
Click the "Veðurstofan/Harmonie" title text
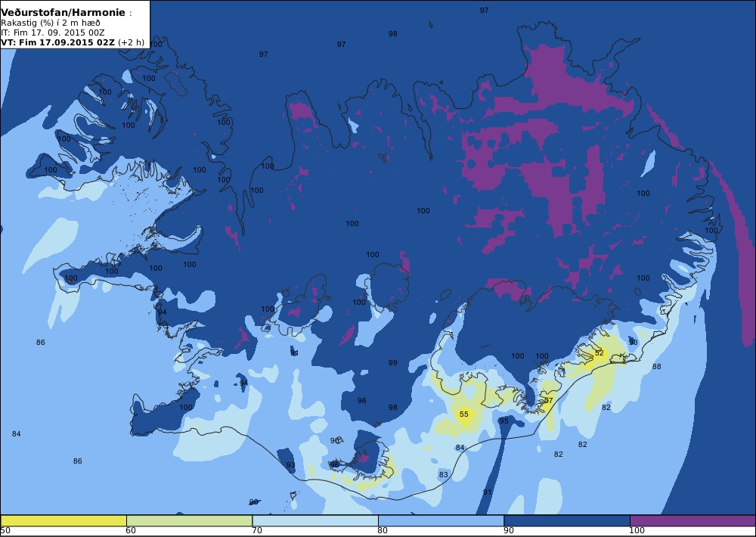64,13
